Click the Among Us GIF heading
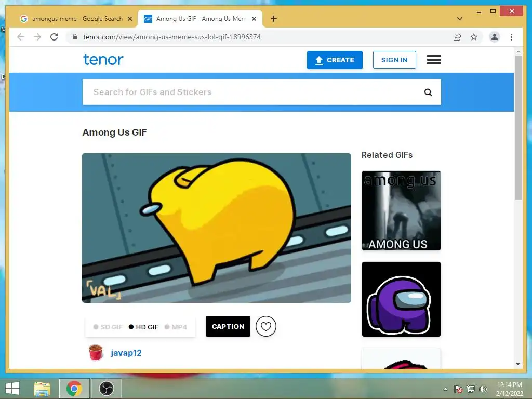Image resolution: width=532 pixels, height=399 pixels. (x=114, y=132)
